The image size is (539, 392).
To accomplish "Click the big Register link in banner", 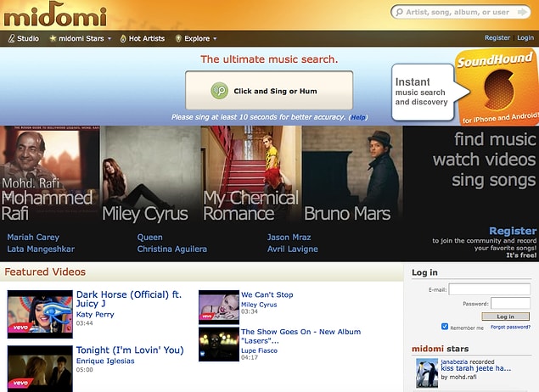I will 513,231.
